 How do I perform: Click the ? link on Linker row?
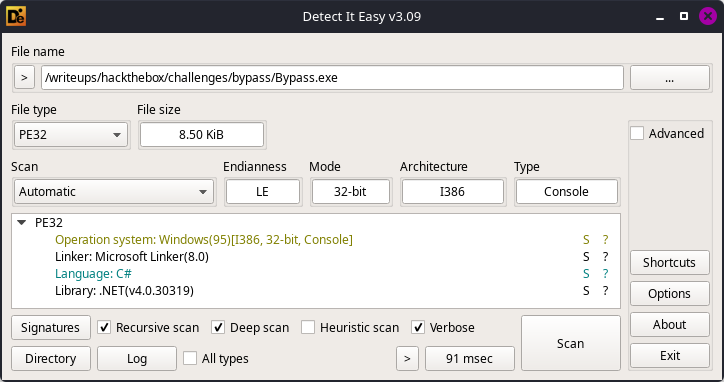click(605, 257)
